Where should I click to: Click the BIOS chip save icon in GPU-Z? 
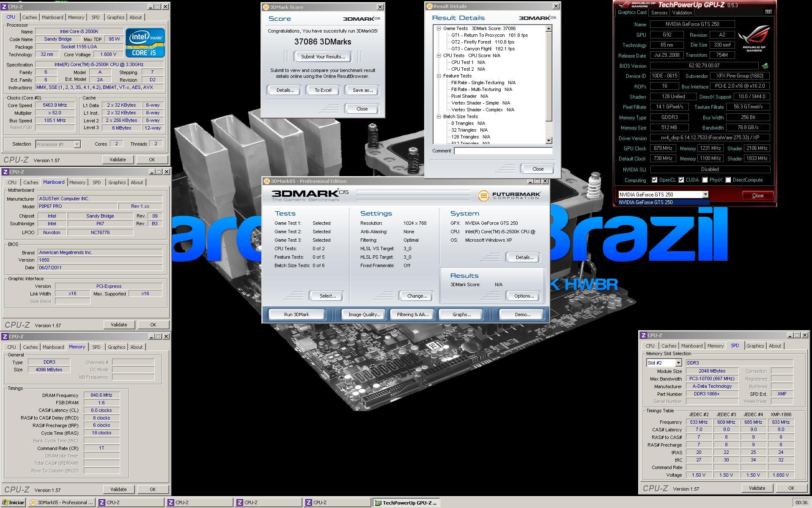pos(765,66)
